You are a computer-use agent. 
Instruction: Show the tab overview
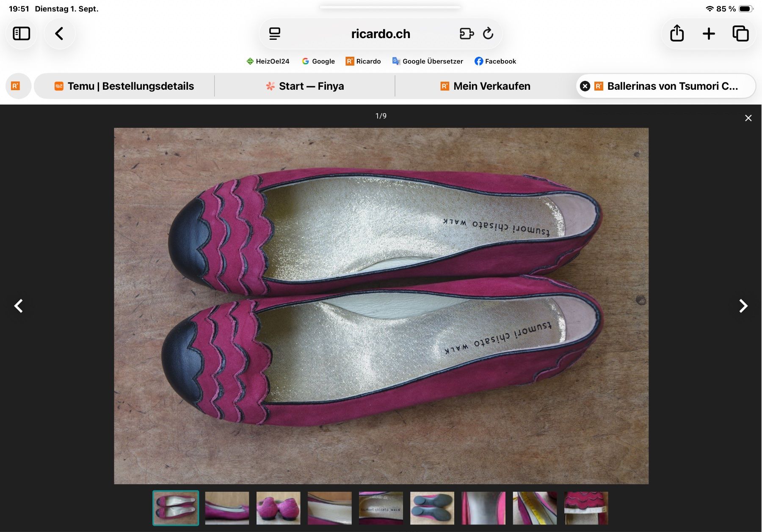[x=740, y=34]
